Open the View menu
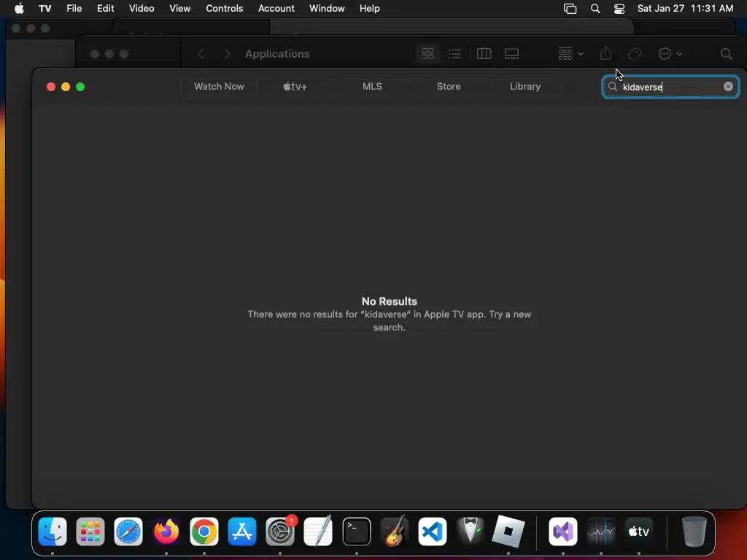This screenshot has width=747, height=560. [x=179, y=8]
